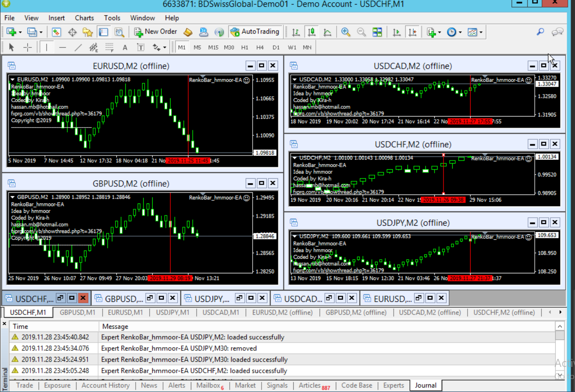Select the equidistant channel tool
This screenshot has height=392, width=575.
point(94,47)
